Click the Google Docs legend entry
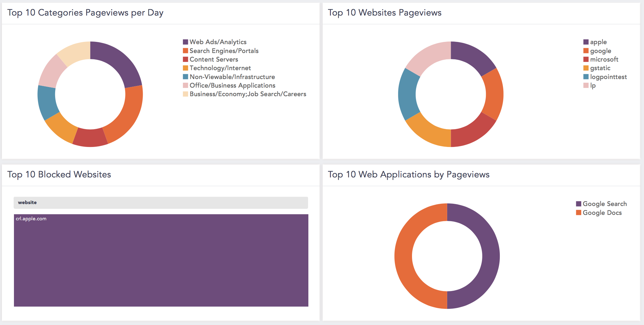644x325 pixels. pyautogui.click(x=602, y=213)
